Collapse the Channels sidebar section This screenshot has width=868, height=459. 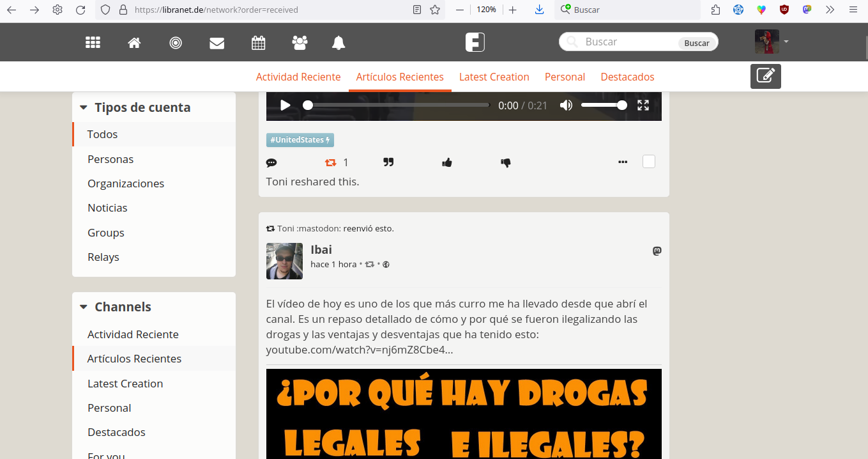(84, 307)
